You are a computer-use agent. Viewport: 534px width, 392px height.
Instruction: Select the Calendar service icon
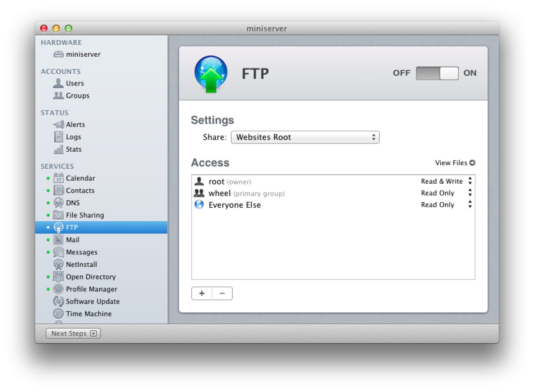(x=58, y=178)
